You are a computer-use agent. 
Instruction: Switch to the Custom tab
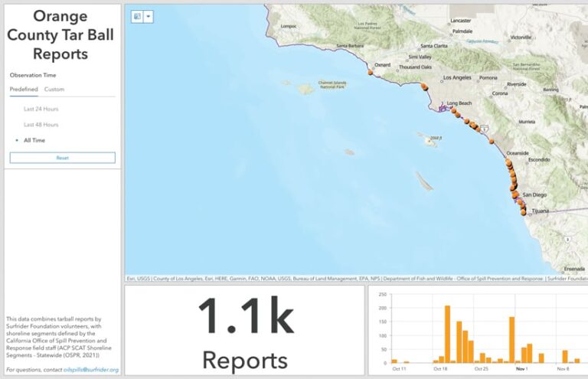54,90
